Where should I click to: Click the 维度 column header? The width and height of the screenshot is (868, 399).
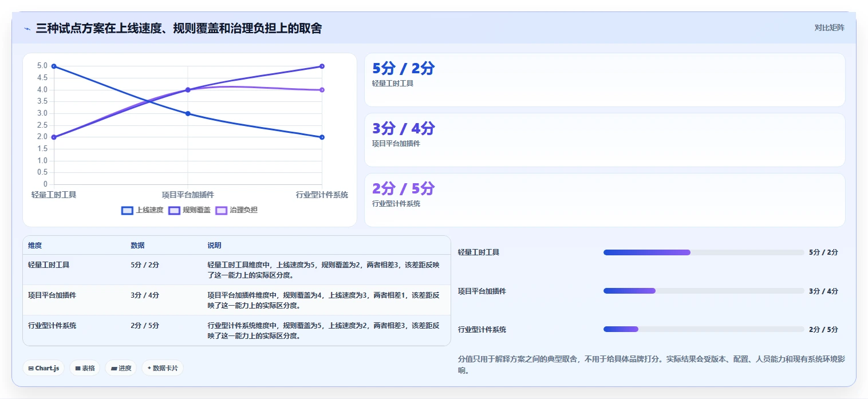(35, 246)
